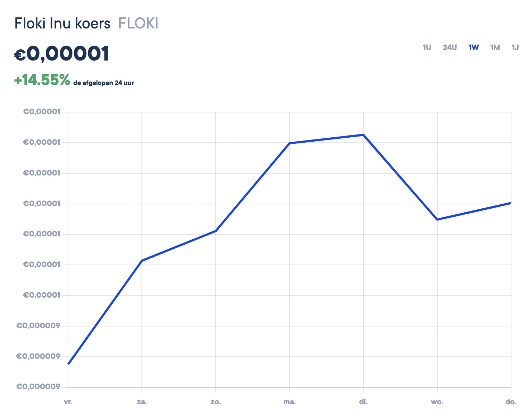Click the 'wo.' x-axis day label

coord(437,402)
